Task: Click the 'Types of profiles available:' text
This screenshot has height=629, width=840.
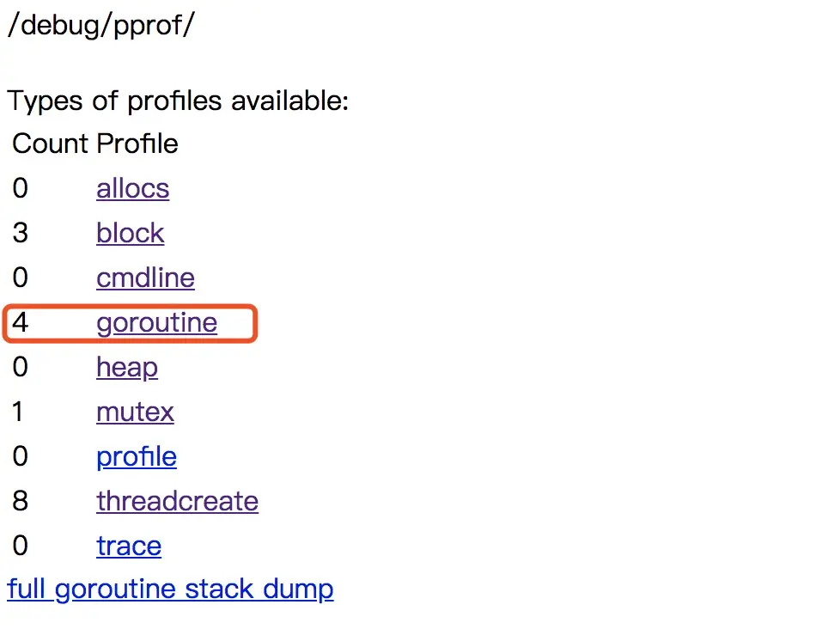Action: coord(178,101)
